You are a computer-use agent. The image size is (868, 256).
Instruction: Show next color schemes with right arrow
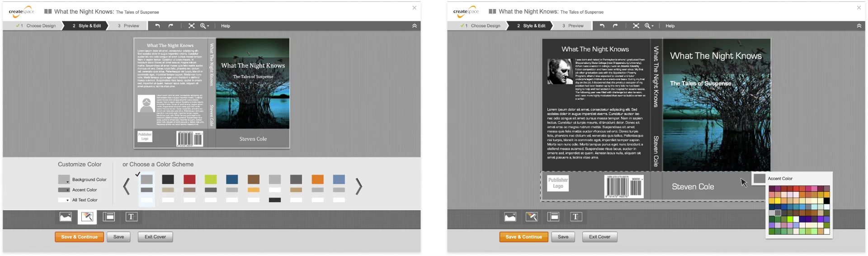[x=359, y=186]
